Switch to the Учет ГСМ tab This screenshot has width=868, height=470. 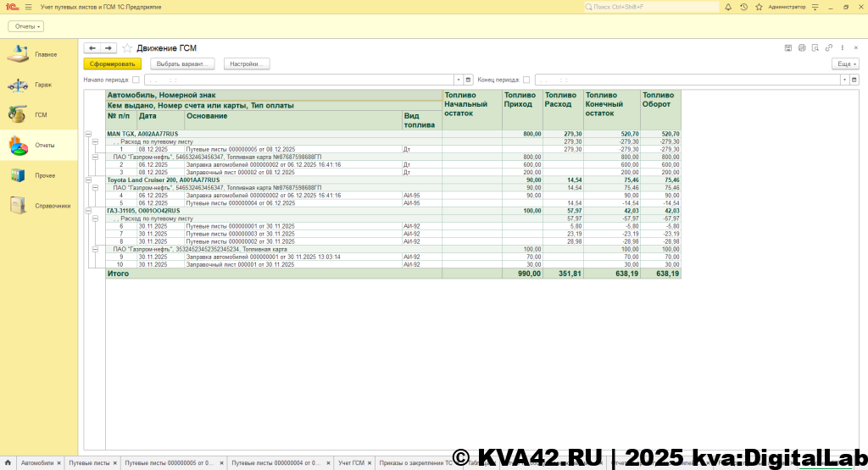(351, 463)
